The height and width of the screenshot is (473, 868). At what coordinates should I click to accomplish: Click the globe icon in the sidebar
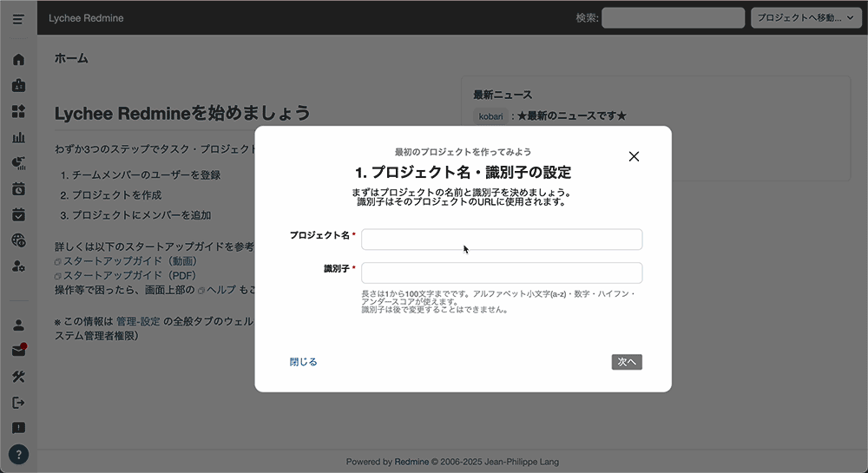click(18, 240)
